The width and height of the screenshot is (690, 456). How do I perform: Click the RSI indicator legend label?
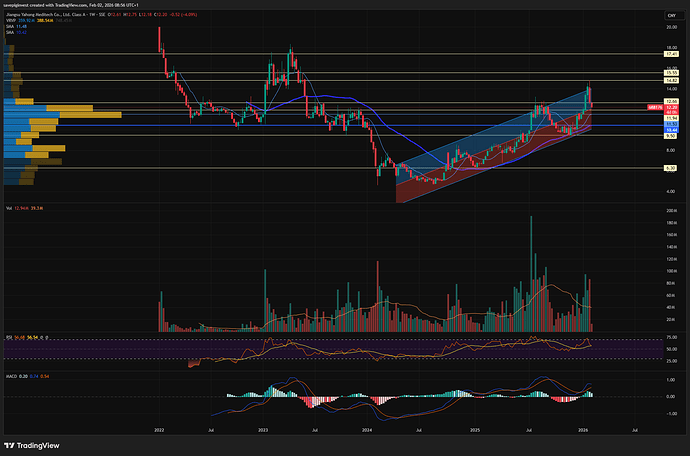pos(8,339)
